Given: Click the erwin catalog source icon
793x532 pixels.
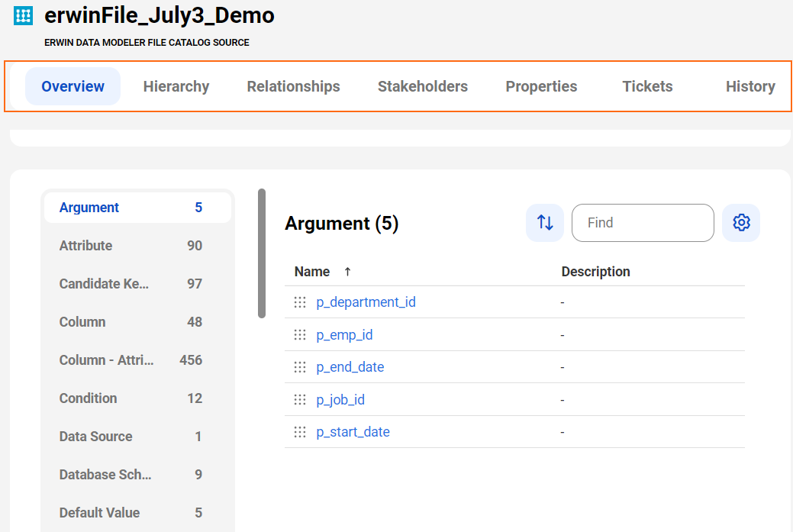Looking at the screenshot, I should [23, 16].
